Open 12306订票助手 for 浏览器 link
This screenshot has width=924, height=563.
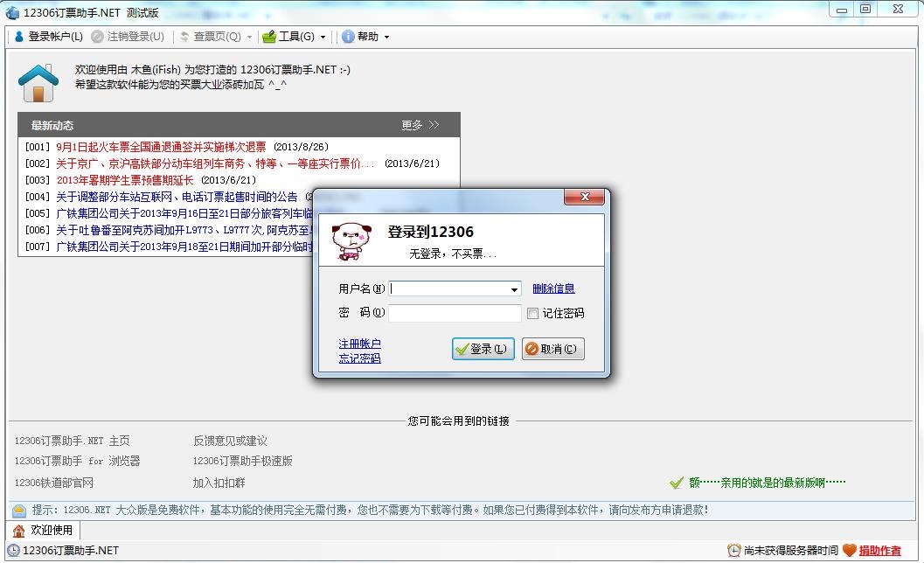77,461
